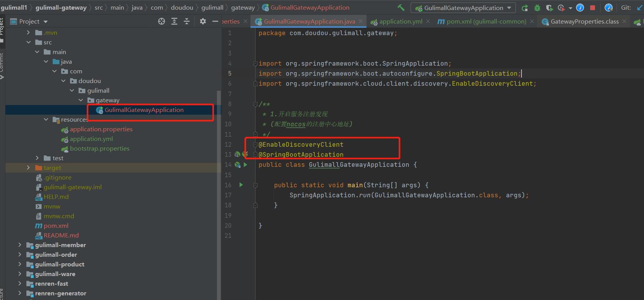Open Project panel settings gear
This screenshot has height=300, width=644.
(203, 22)
